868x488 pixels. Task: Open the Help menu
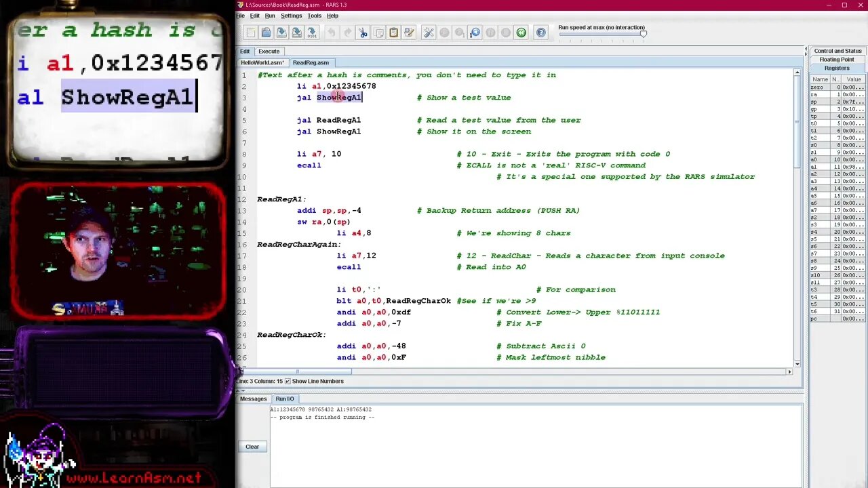coord(333,16)
